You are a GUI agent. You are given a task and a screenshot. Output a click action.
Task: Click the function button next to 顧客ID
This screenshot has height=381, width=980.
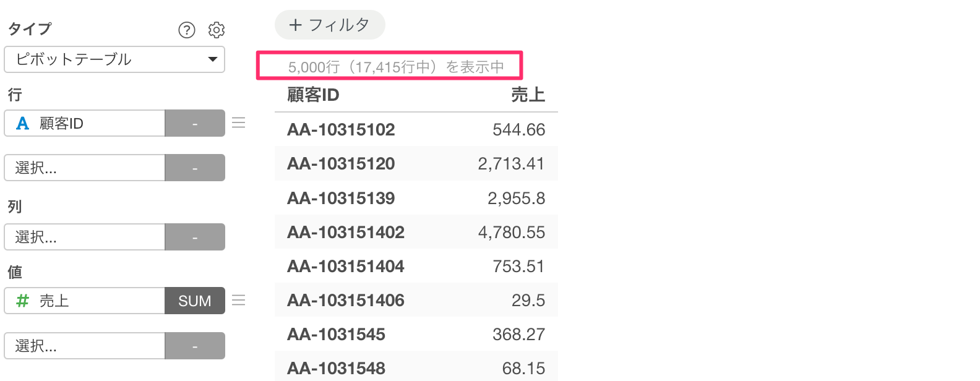tap(195, 124)
